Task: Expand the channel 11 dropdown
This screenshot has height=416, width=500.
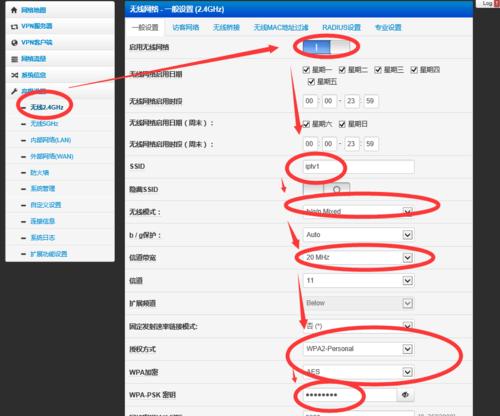Action: click(358, 280)
